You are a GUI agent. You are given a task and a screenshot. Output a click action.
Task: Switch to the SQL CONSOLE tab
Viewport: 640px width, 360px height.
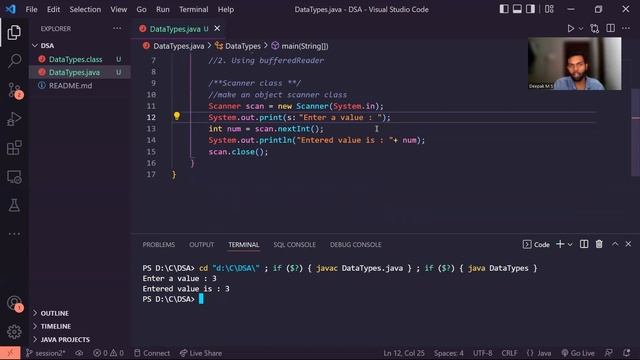(295, 244)
